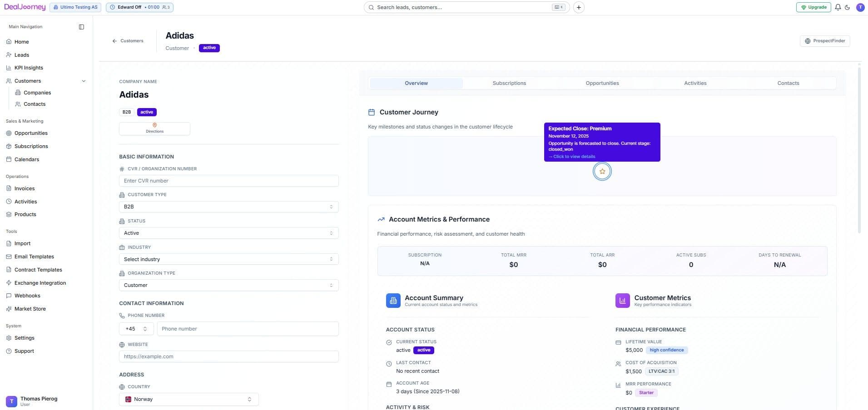868x410 pixels.
Task: Click the plus quick-add button
Action: pyautogui.click(x=579, y=7)
